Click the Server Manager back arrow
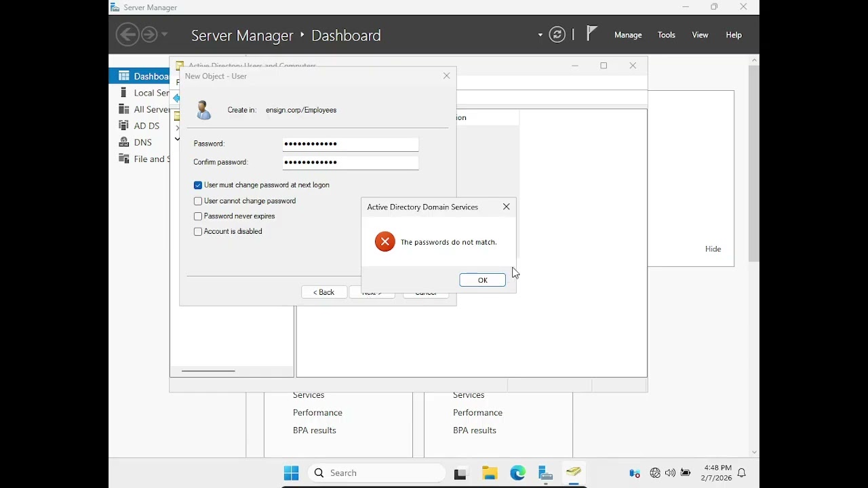This screenshot has height=488, width=868. click(127, 35)
